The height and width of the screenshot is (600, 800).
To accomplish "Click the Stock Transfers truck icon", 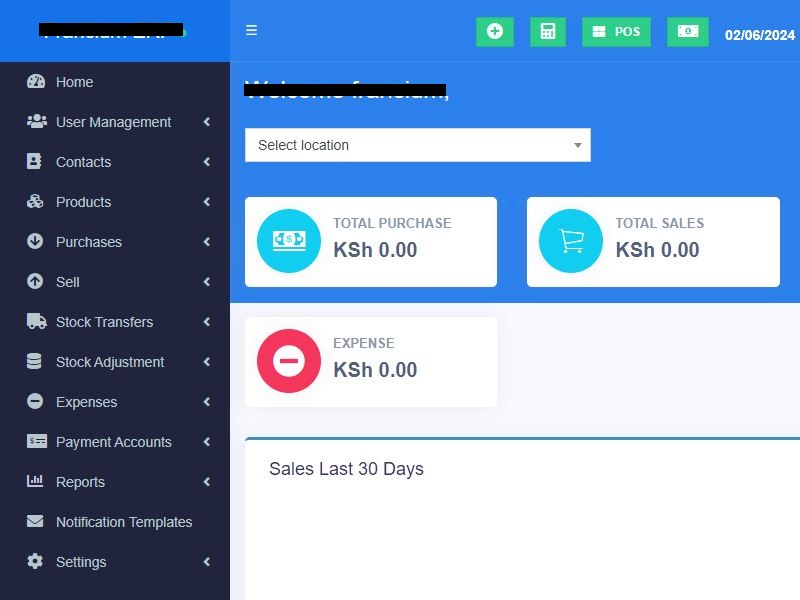I will pyautogui.click(x=36, y=322).
